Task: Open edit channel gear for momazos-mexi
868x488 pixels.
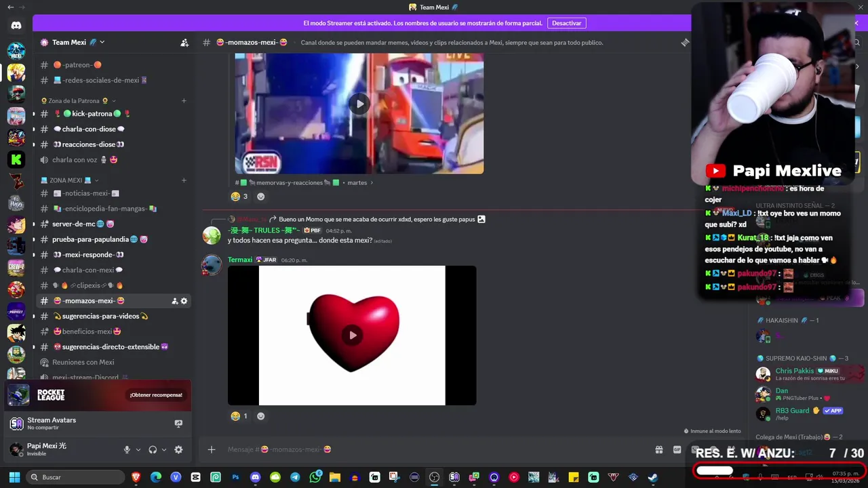Action: [184, 301]
